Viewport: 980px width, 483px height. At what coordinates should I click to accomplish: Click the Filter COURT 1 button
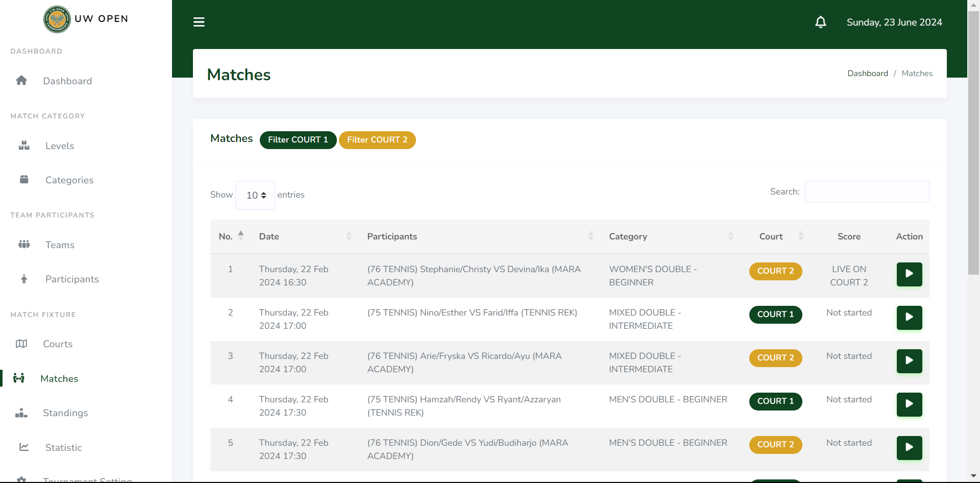click(x=298, y=140)
